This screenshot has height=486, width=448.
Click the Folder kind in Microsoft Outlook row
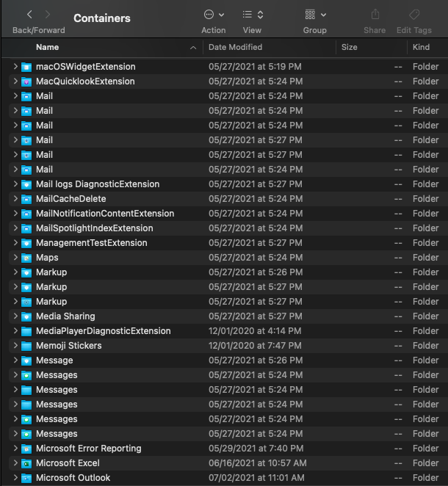(426, 478)
